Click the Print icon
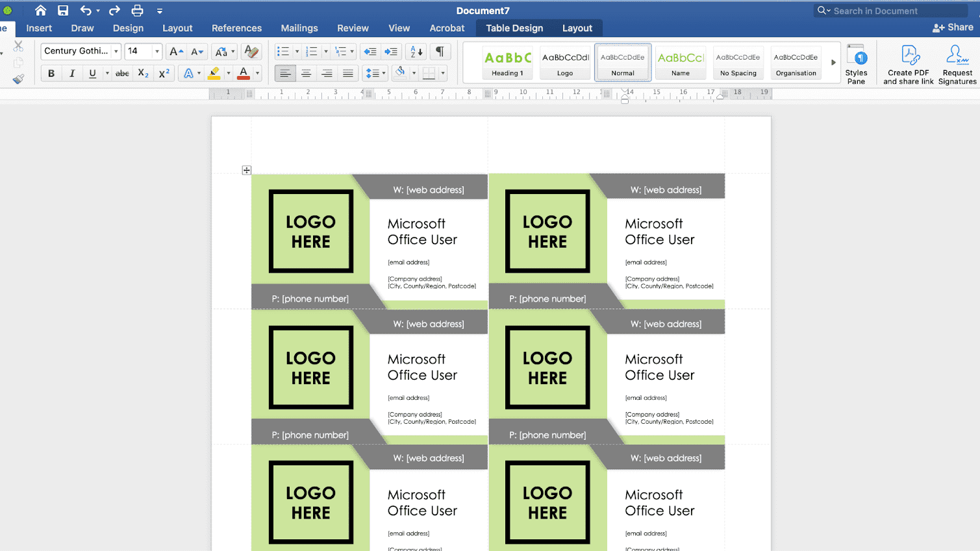The height and width of the screenshot is (551, 980). (x=137, y=10)
